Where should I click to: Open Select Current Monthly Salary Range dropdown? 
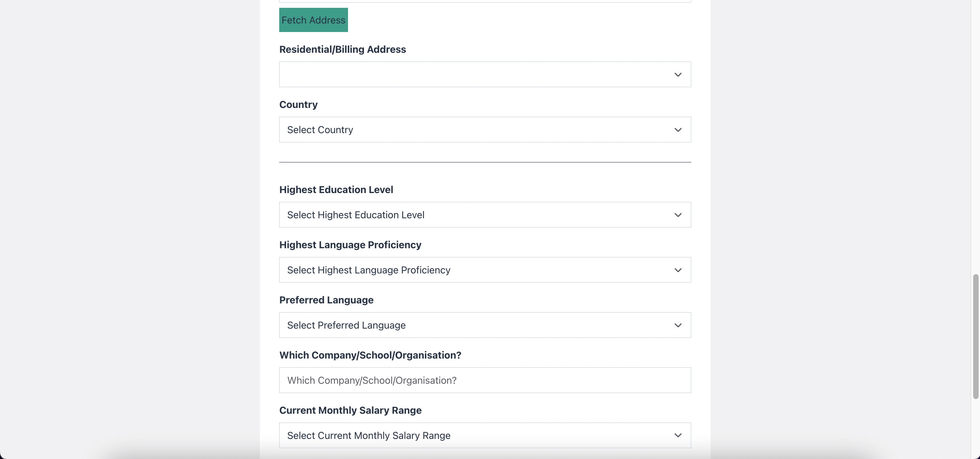485,436
